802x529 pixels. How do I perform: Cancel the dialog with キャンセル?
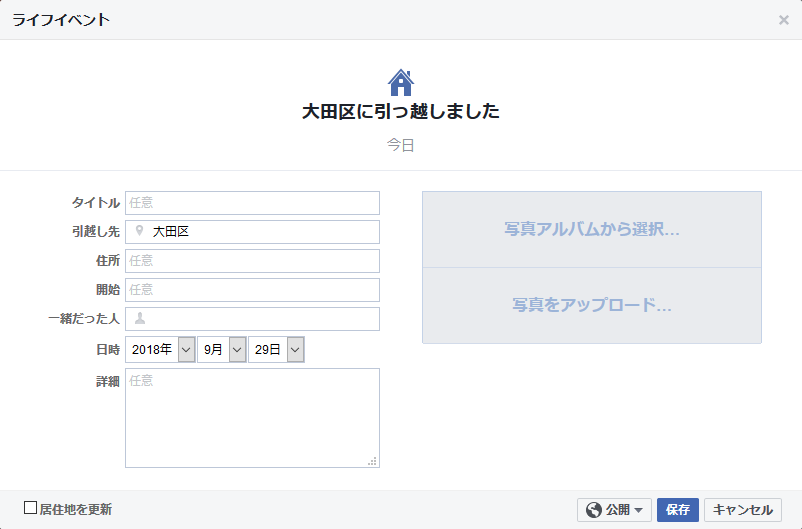click(743, 510)
